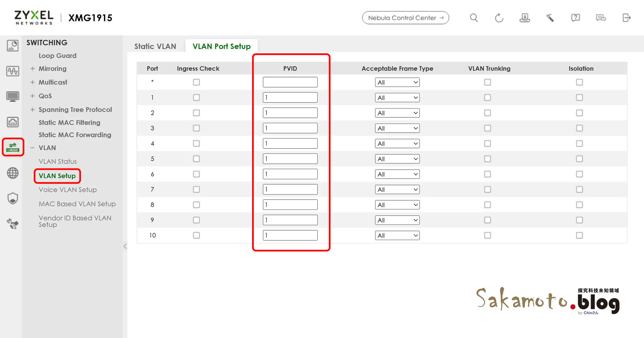Image resolution: width=644 pixels, height=338 pixels.
Task: Click the search magnifier icon
Action: [474, 18]
